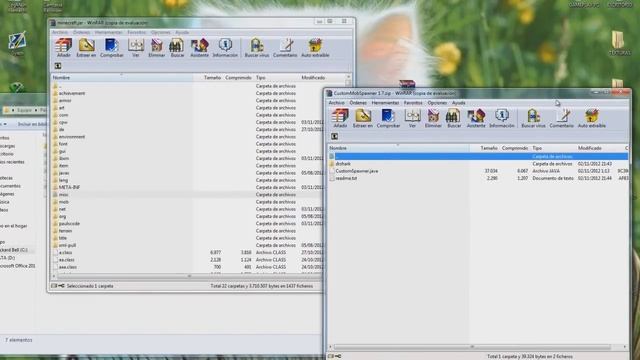Open Ayuda menu in CustomMobSpawner window

(458, 103)
